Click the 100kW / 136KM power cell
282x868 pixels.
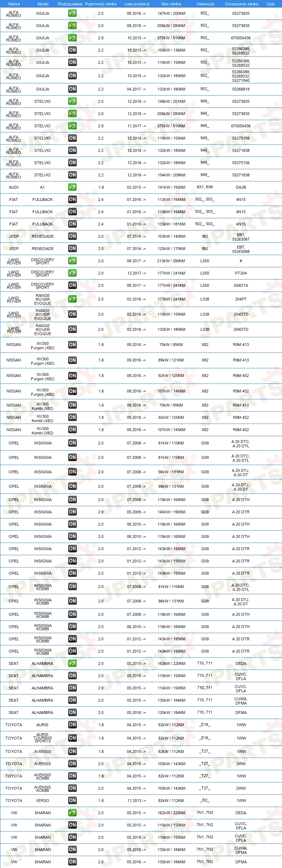click(x=171, y=50)
